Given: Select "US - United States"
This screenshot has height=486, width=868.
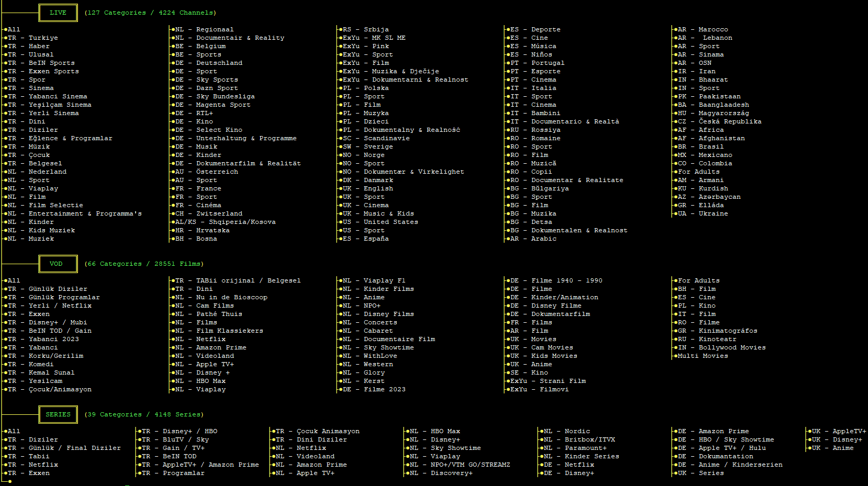Looking at the screenshot, I should pyautogui.click(x=381, y=222).
